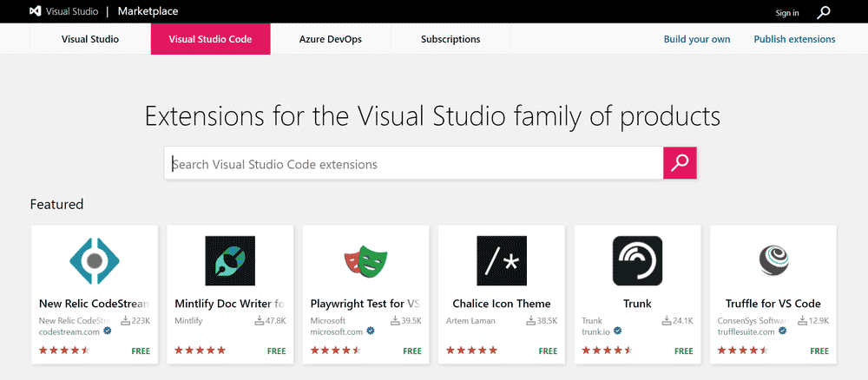Screen dimensions: 868x380
Task: Open the Build your own link
Action: click(697, 39)
